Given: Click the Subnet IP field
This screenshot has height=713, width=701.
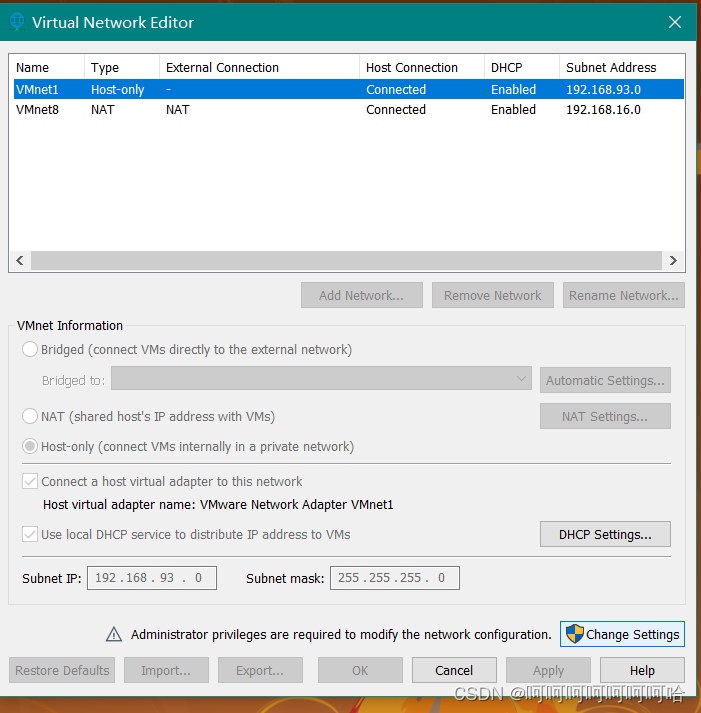Looking at the screenshot, I should [152, 577].
